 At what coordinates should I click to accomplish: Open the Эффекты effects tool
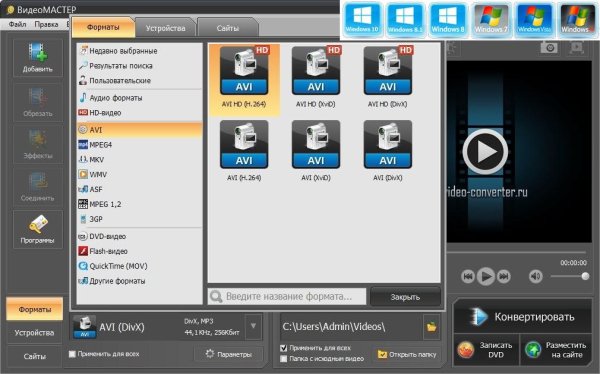38,144
